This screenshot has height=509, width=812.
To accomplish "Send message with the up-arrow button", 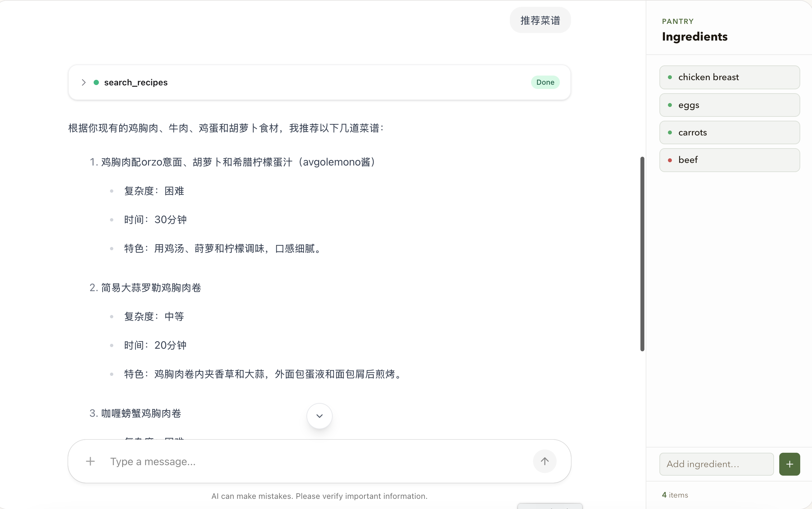I will 544,461.
